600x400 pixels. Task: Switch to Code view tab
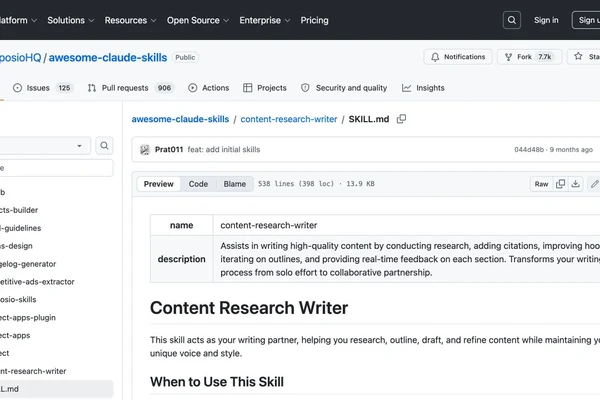[198, 184]
